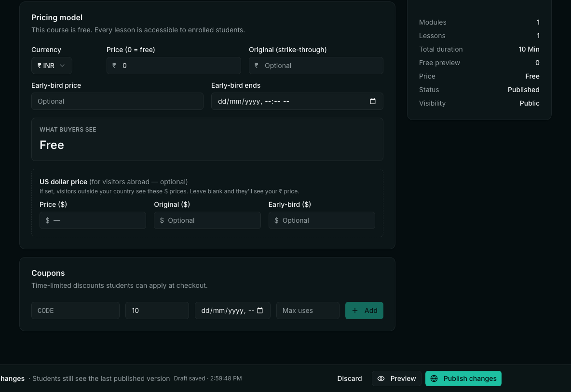The width and height of the screenshot is (571, 392).
Task: Click the large 'Free' buyer price text
Action: click(x=52, y=145)
